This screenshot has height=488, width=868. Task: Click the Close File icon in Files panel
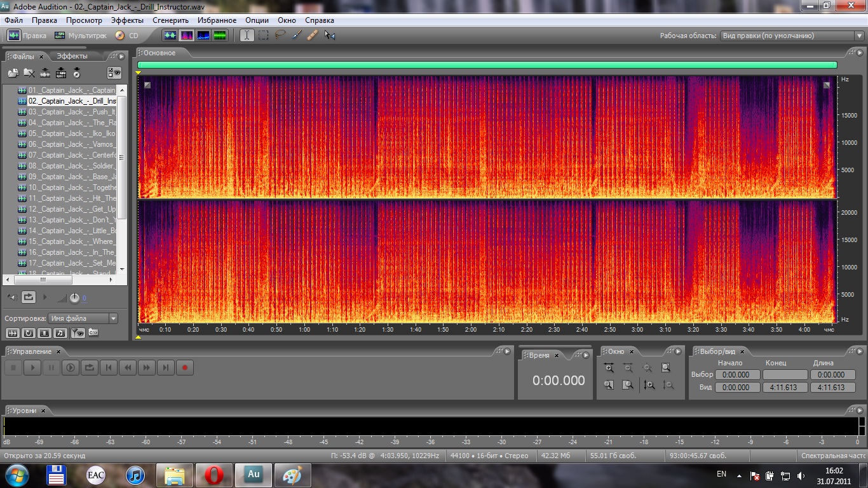[29, 73]
